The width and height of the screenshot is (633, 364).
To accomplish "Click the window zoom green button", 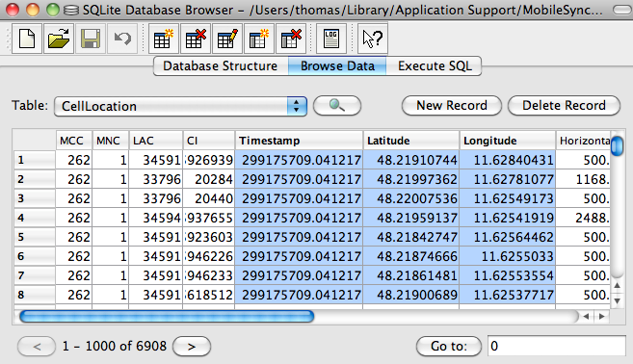I will coord(52,10).
